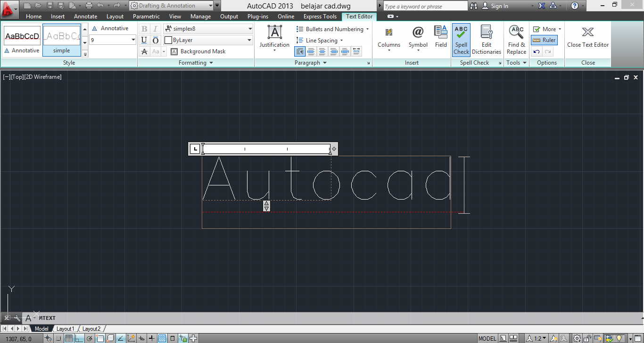Click the Undo arrow icon
This screenshot has height=343, width=644.
pos(100,6)
